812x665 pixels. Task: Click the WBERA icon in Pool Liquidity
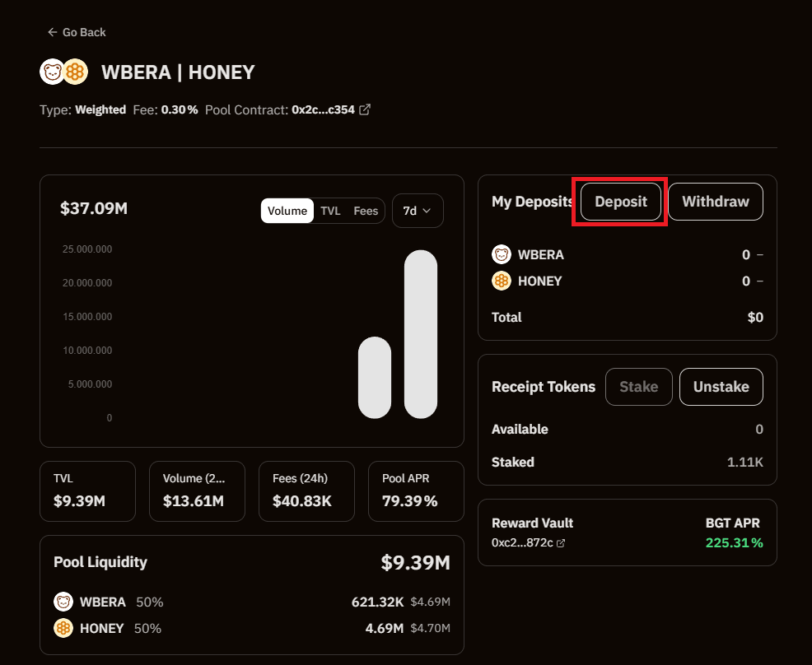point(63,602)
